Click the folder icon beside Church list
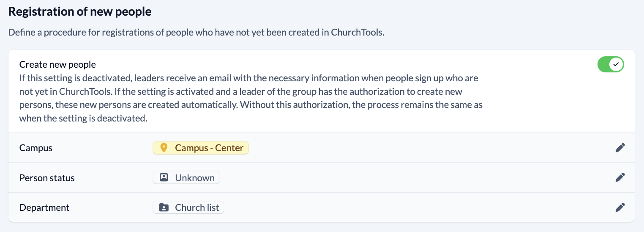 [x=164, y=208]
